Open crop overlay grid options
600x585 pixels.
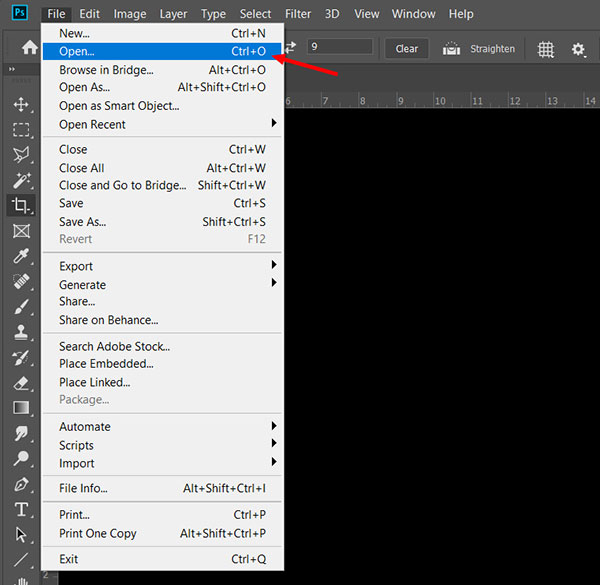click(546, 49)
